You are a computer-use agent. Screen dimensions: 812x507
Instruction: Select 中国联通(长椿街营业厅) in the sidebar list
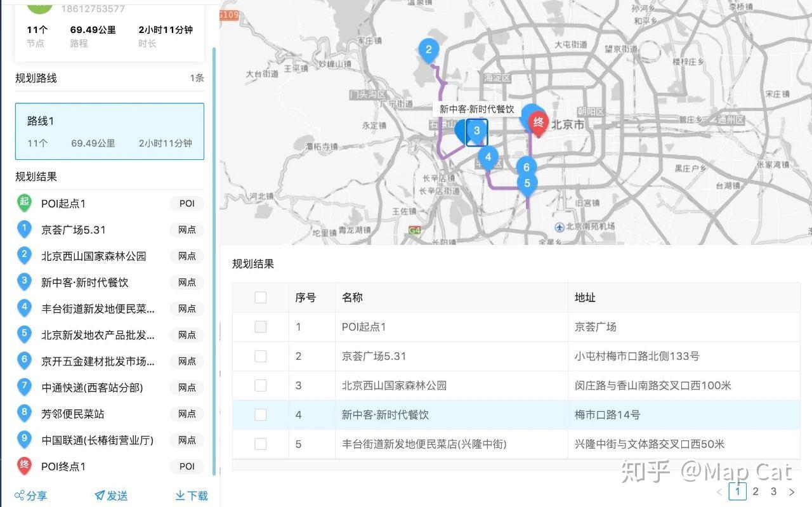tap(97, 440)
